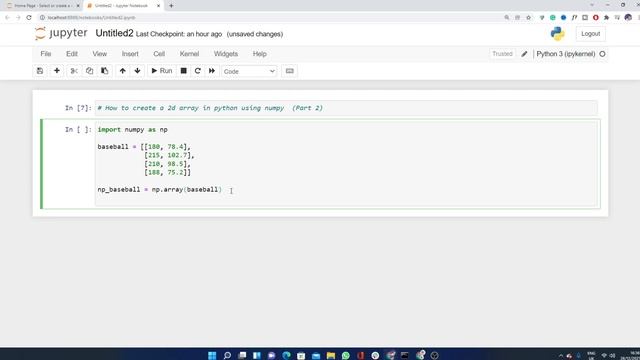The width and height of the screenshot is (640, 360).
Task: Click inside the np_baseball = np.array(baseball) line
Action: 160,189
